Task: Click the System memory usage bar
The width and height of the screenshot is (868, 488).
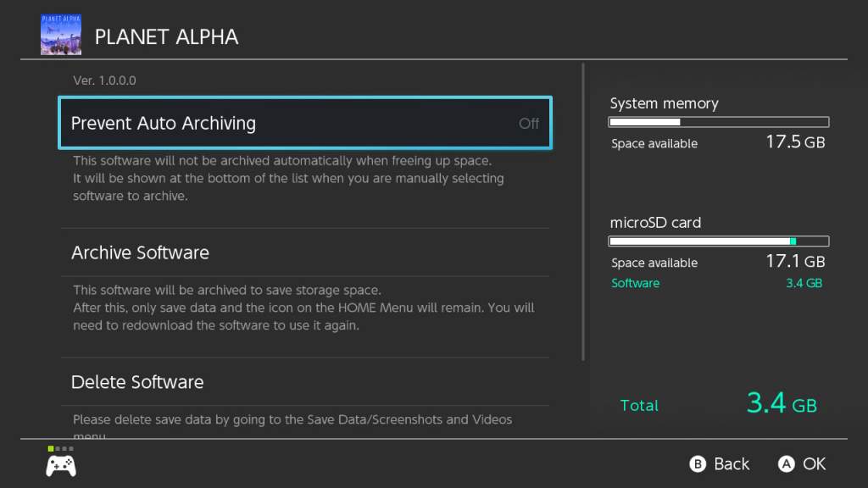Action: [x=719, y=122]
